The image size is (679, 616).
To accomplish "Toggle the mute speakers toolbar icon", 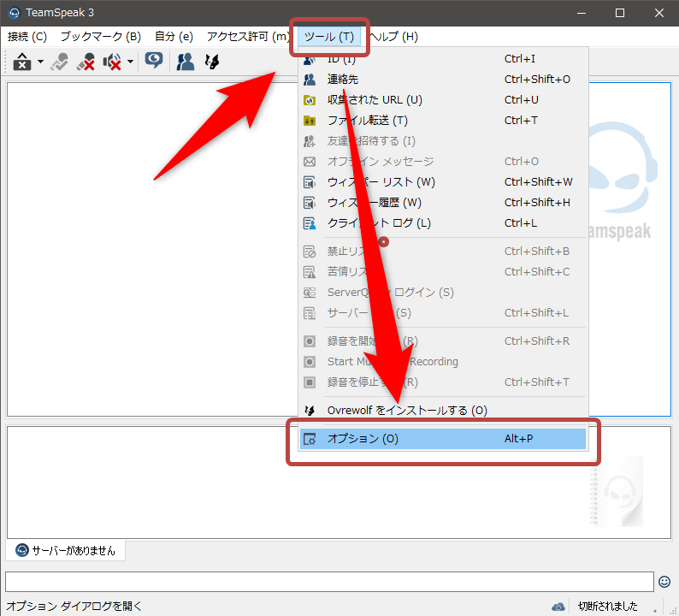I will (x=112, y=62).
